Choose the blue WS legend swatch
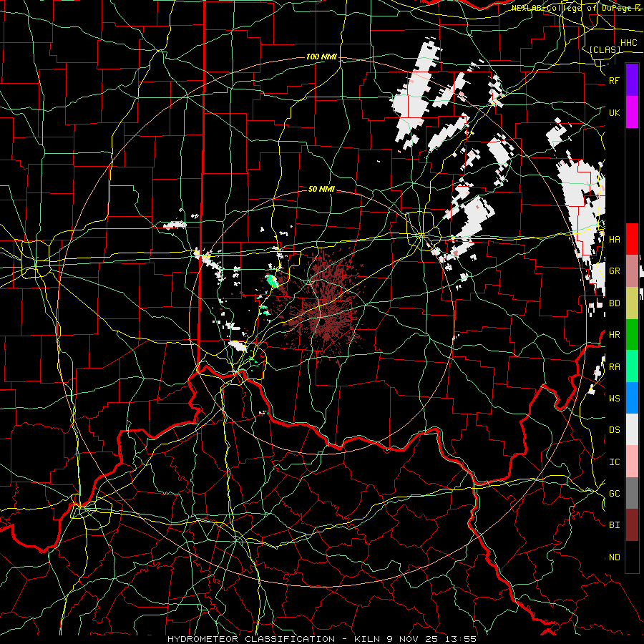The image size is (644, 644). [632, 398]
